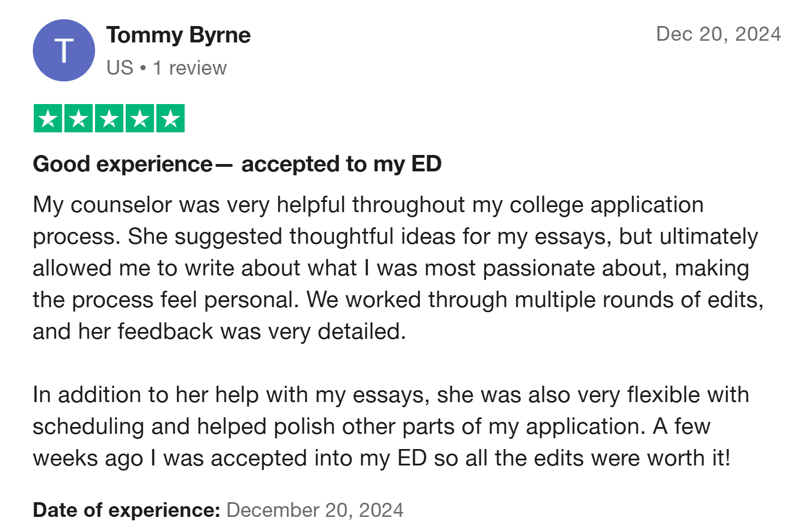Click the "Dec 20, 2024" review date
Screen dimensions: 812x522
point(719,34)
